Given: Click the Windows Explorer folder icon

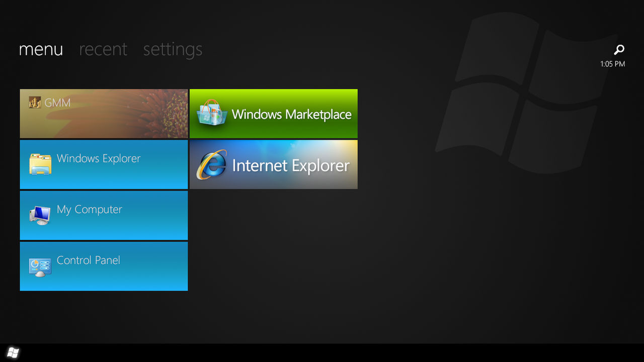Looking at the screenshot, I should pyautogui.click(x=40, y=164).
